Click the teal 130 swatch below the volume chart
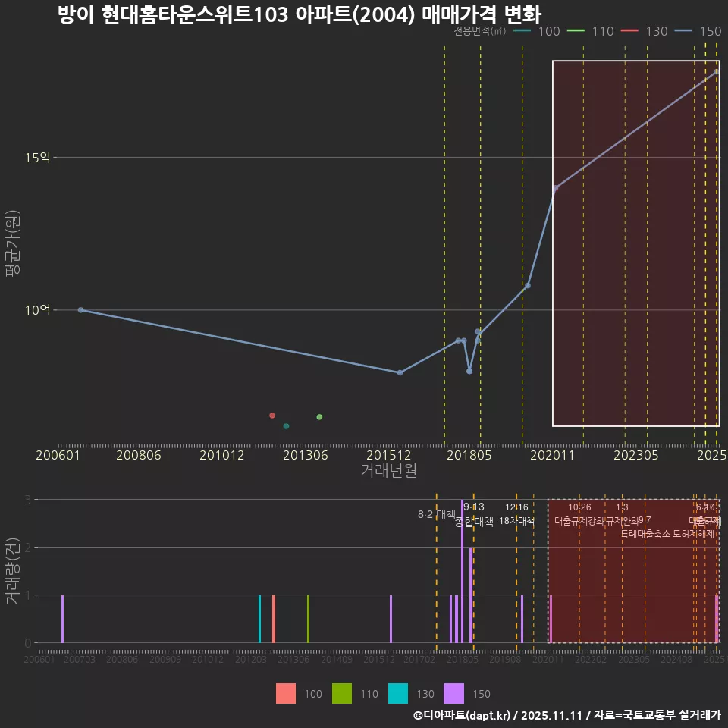The height and width of the screenshot is (728, 728). point(397,693)
